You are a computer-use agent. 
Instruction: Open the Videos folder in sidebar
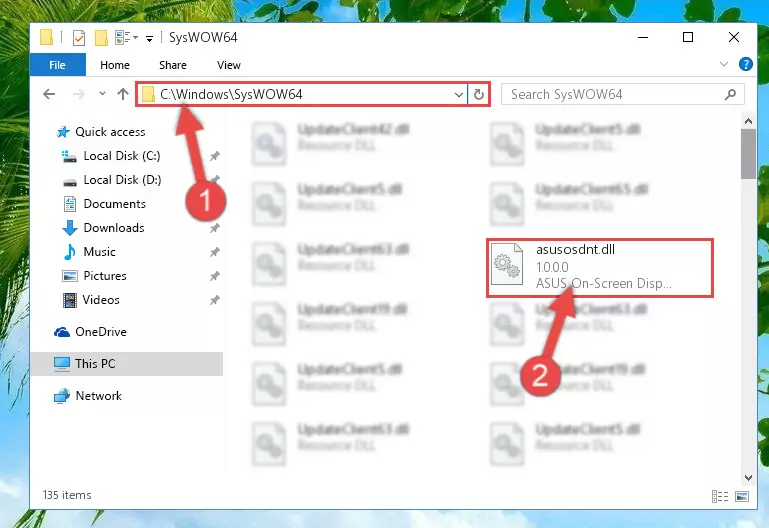pyautogui.click(x=101, y=300)
